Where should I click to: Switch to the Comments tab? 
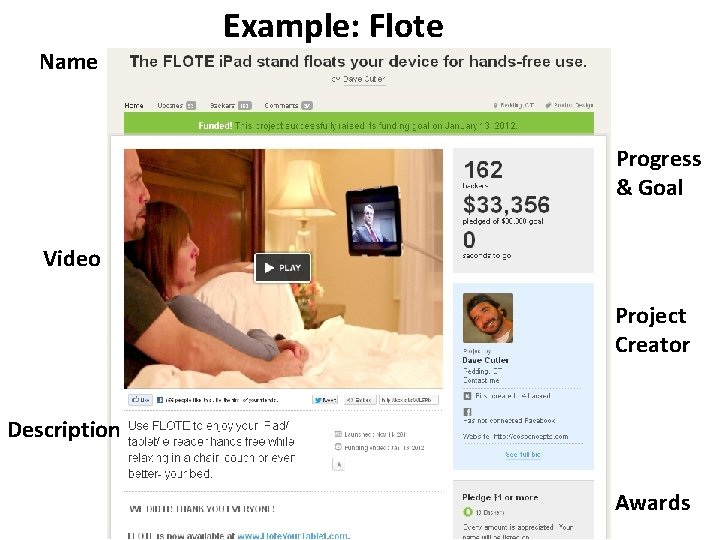288,106
